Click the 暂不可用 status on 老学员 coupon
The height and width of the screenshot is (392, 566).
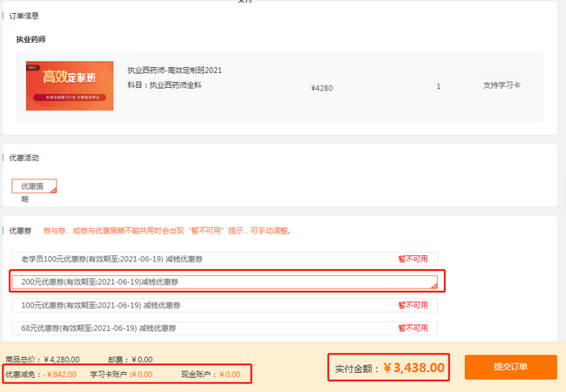pos(413,259)
